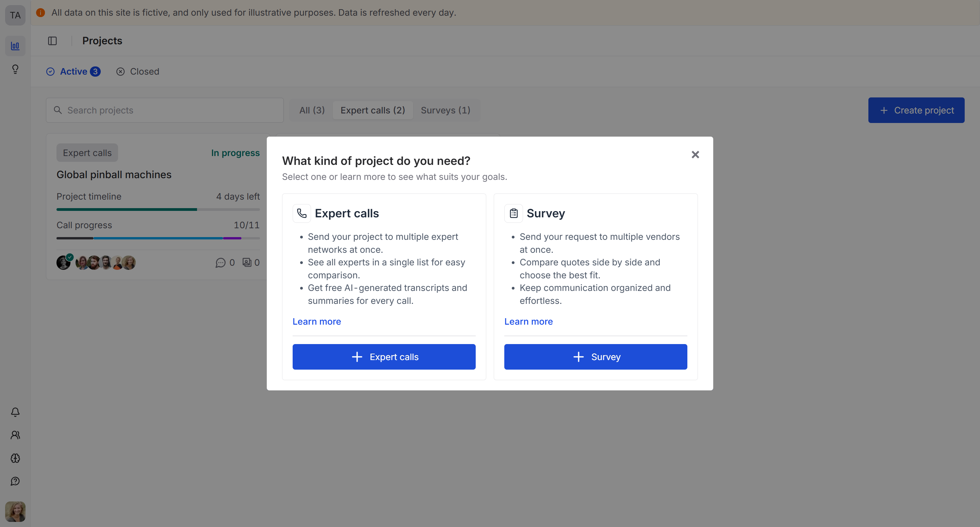Switch to the Closed projects tab
The height and width of the screenshot is (527, 980).
coord(138,72)
